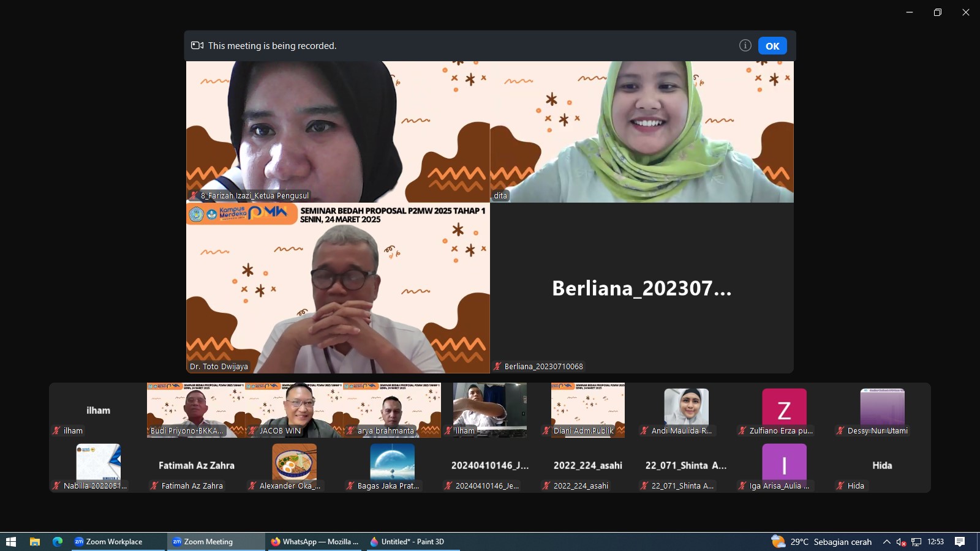This screenshot has height=551, width=980.
Task: Select Dr. Toto Dwijaya's video tile
Action: coord(338,288)
